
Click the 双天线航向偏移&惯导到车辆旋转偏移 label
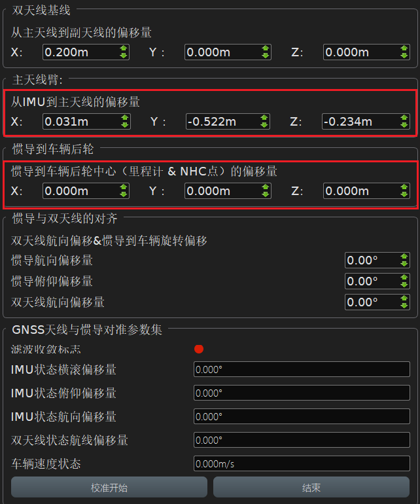(109, 241)
